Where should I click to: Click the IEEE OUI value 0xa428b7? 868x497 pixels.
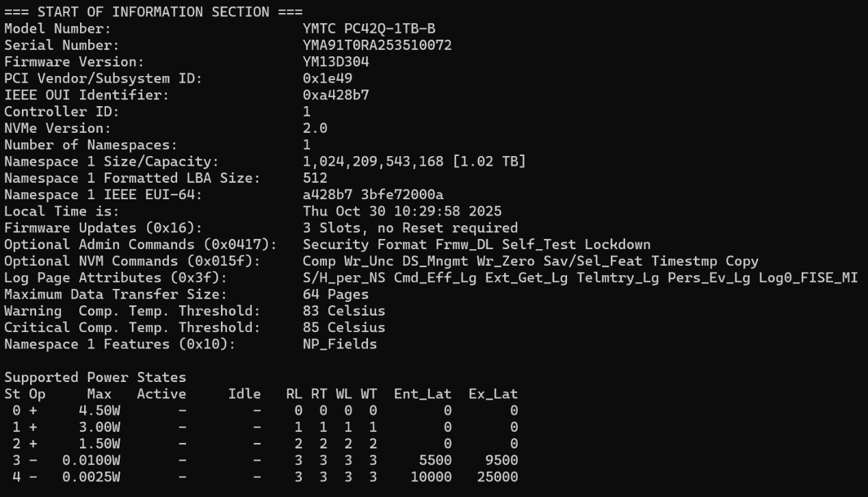pyautogui.click(x=336, y=95)
